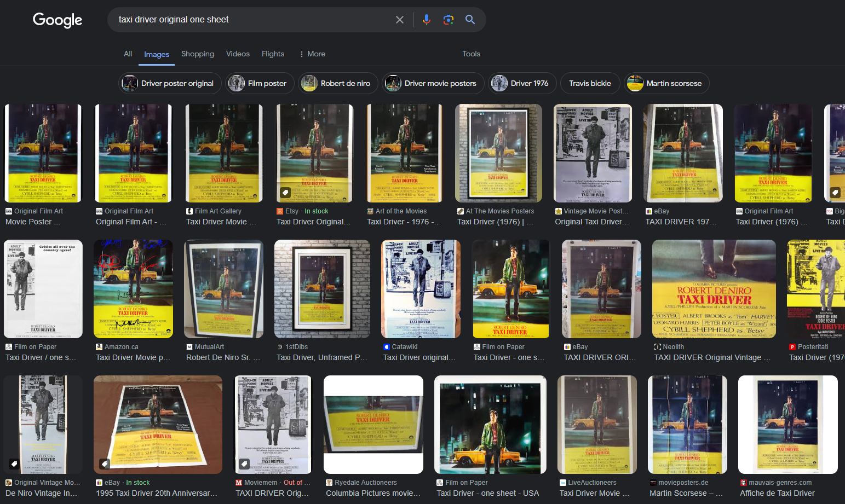Click the Vintage Movie Posters favicon
The image size is (845, 504).
(559, 211)
